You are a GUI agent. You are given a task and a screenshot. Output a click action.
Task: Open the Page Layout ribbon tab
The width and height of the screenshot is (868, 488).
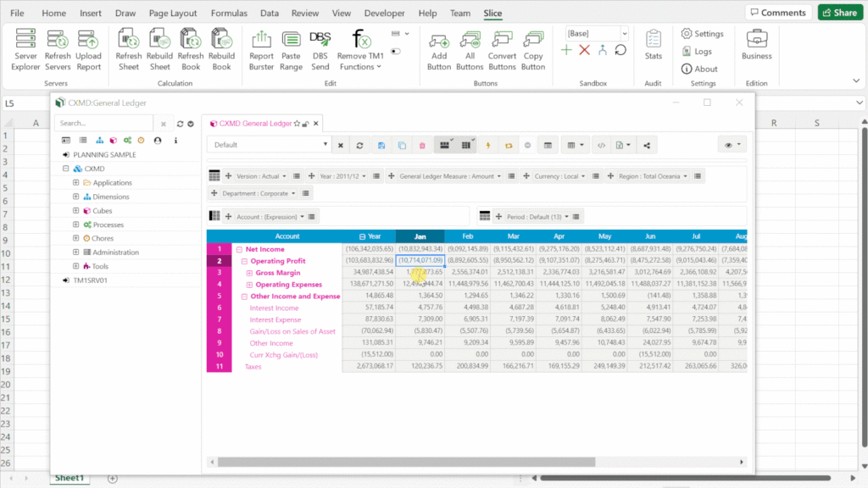tap(173, 14)
